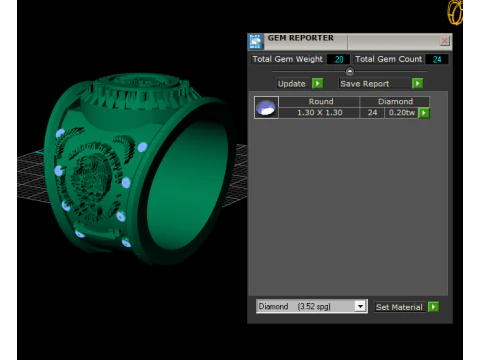Click the yellow ring icon in corner

(x=455, y=12)
